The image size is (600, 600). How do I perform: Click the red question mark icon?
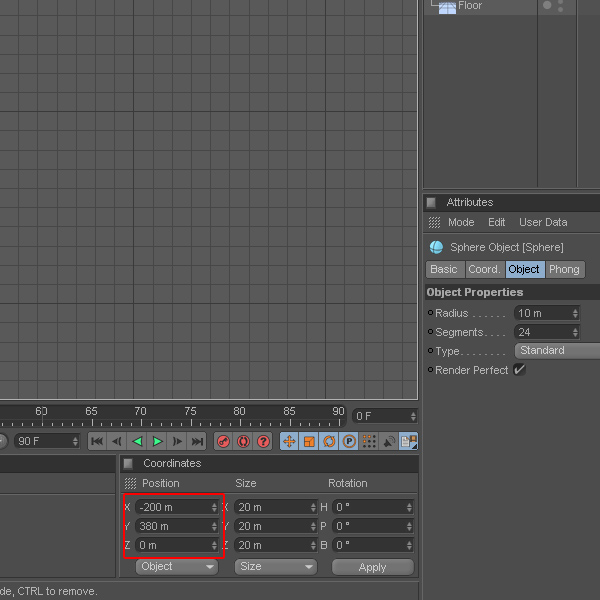tap(263, 441)
